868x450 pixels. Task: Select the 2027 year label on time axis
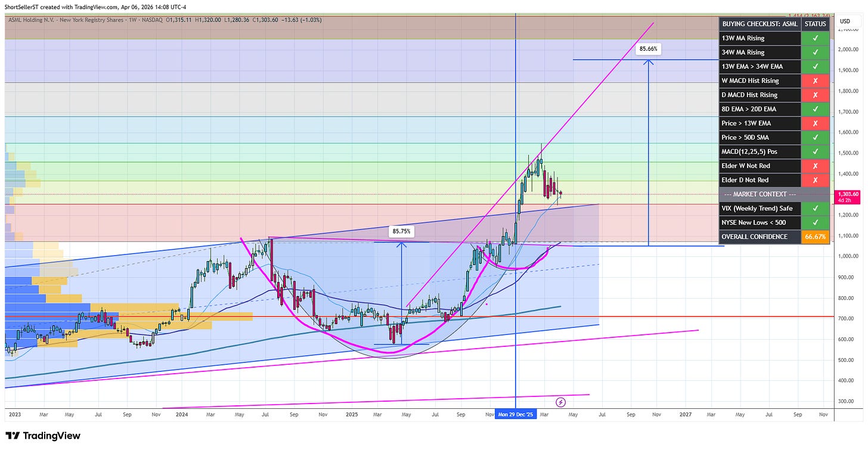[686, 414]
